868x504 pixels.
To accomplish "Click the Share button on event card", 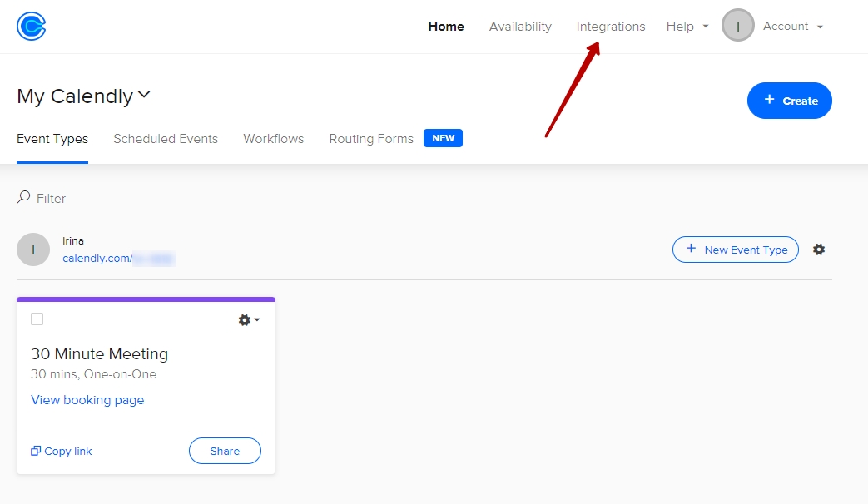I will point(225,451).
